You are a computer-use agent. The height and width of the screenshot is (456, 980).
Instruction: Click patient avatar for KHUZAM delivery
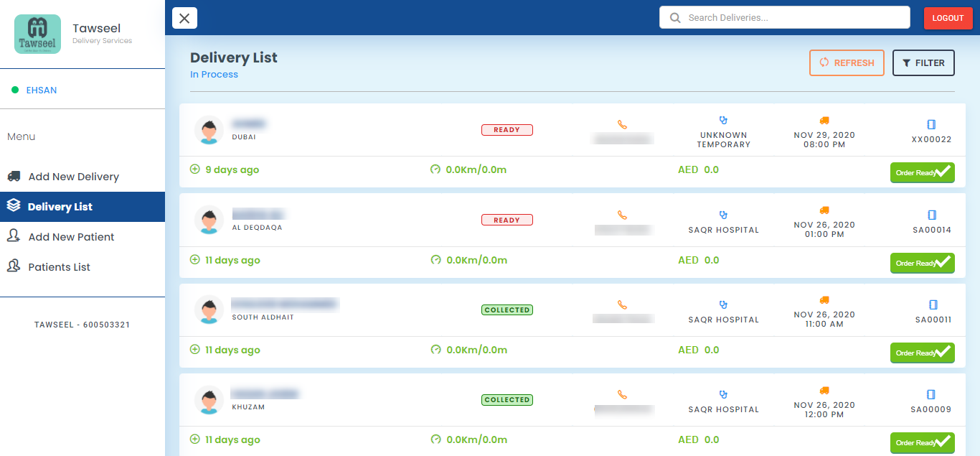(x=209, y=399)
